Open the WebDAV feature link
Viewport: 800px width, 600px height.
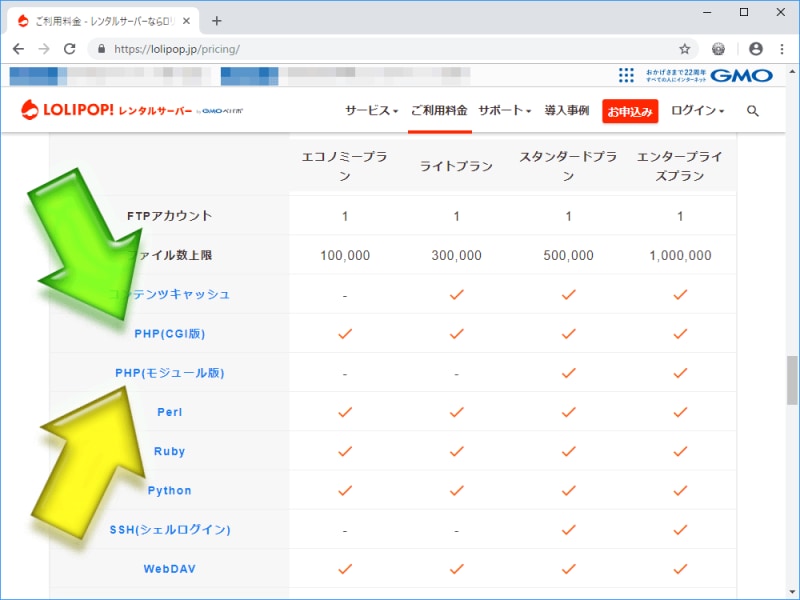[169, 569]
